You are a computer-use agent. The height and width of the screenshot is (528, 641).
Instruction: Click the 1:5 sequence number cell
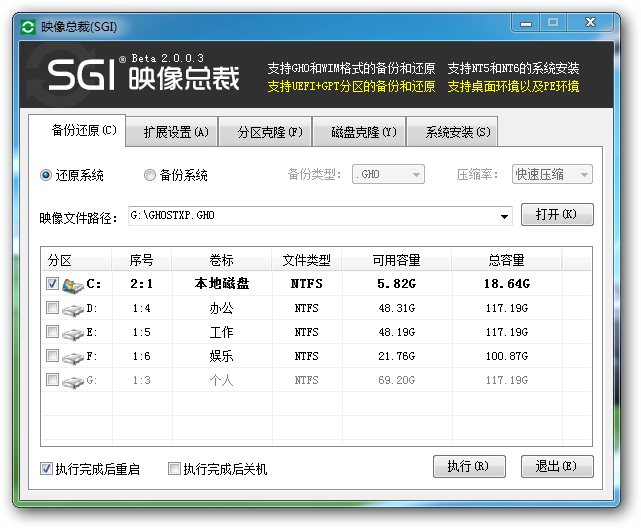(x=142, y=332)
